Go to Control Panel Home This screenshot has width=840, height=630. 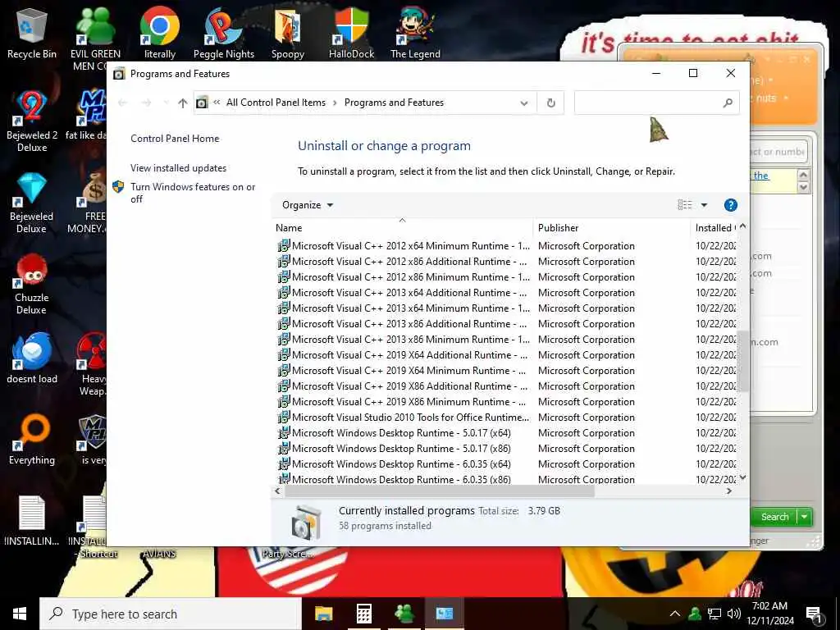pos(175,139)
